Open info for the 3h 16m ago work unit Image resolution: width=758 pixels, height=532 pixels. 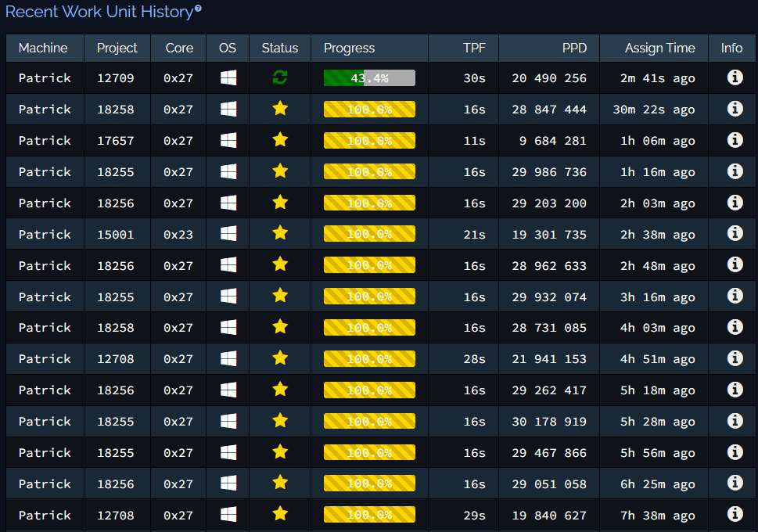pyautogui.click(x=735, y=296)
